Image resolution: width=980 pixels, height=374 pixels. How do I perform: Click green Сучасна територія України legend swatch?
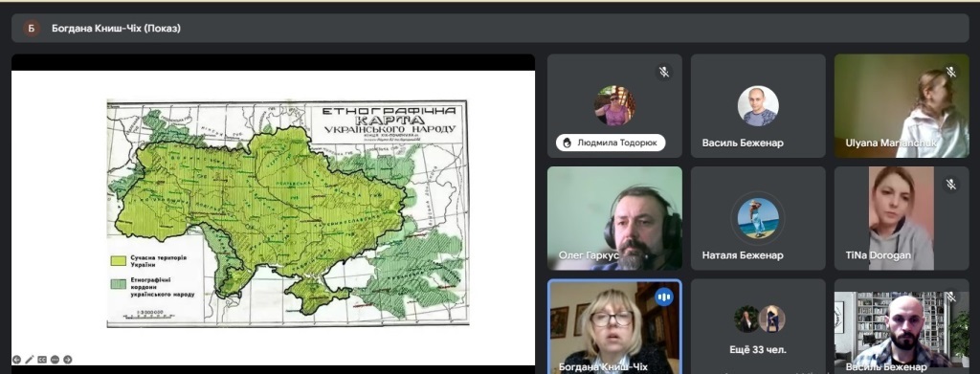coord(119,260)
